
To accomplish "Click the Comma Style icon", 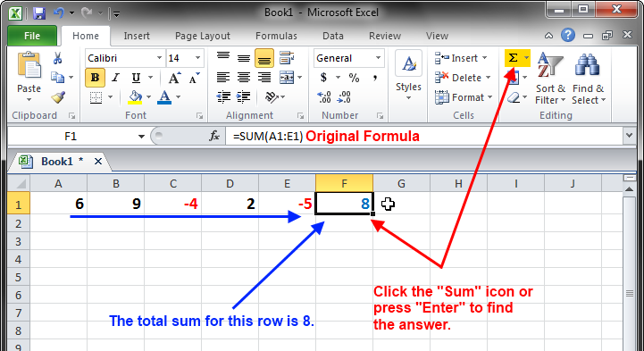I will [375, 77].
